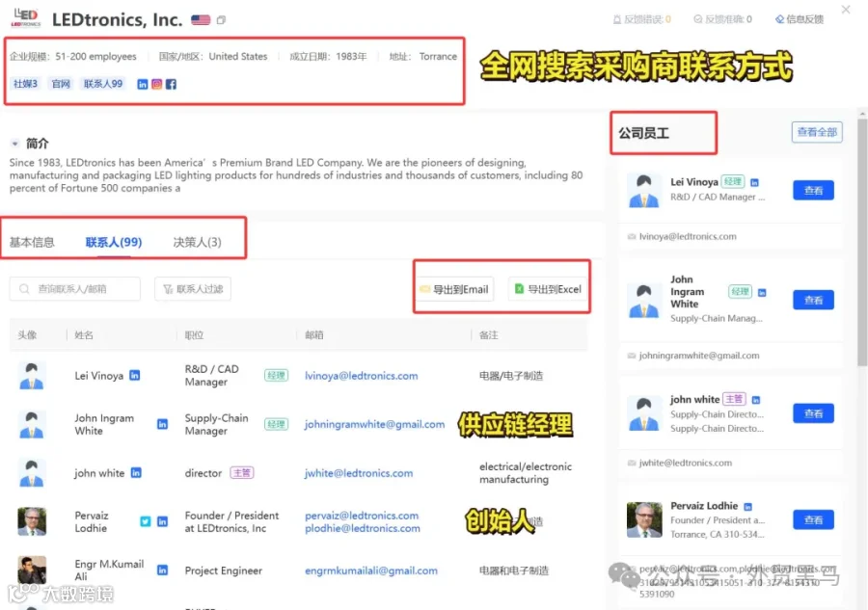Screen dimensions: 868x610
Task: Select the name Engr M.Kumail Ali
Action: [x=109, y=570]
